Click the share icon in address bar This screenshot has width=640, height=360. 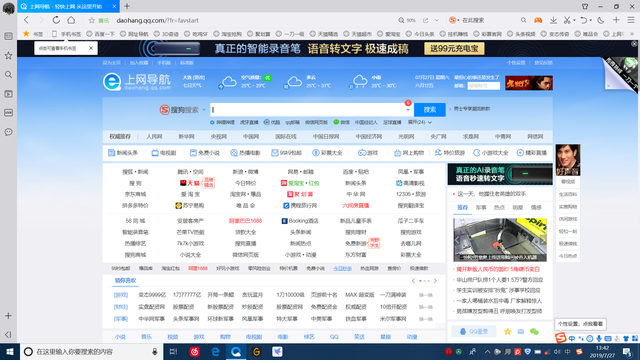click(x=426, y=20)
